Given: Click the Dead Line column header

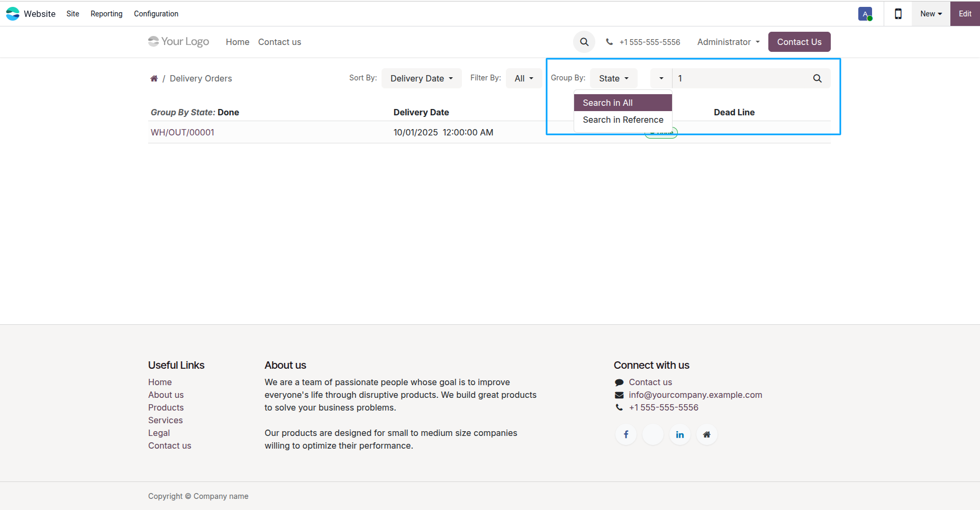Looking at the screenshot, I should tap(734, 112).
